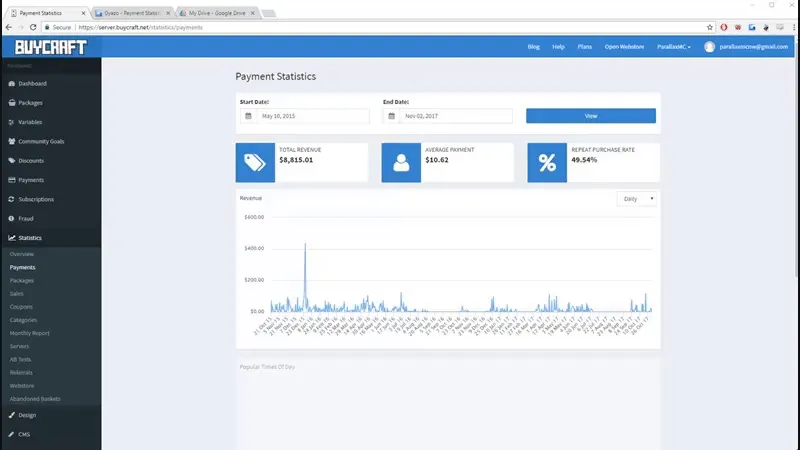The width and height of the screenshot is (800, 450).
Task: Open the account email menu
Action: point(753,47)
